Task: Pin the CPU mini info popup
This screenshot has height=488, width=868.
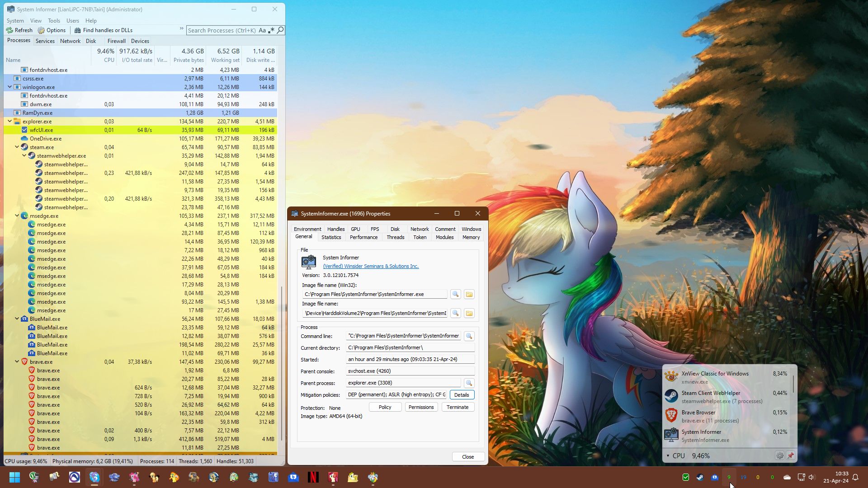Action: coord(791,456)
